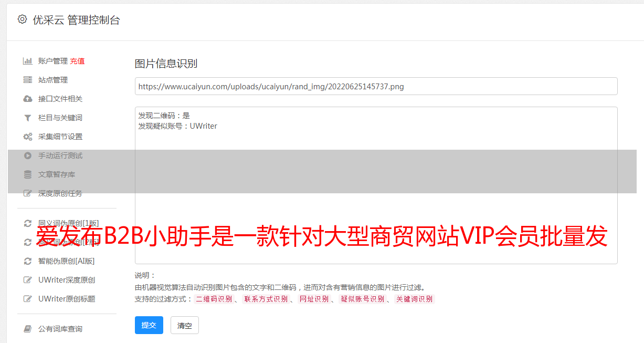644x343 pixels.
Task: Select the 站点管理 server icon
Action: [x=28, y=80]
